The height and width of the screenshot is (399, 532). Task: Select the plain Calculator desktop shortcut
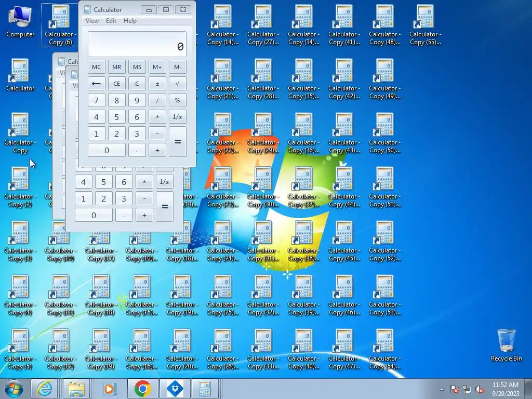(x=20, y=75)
